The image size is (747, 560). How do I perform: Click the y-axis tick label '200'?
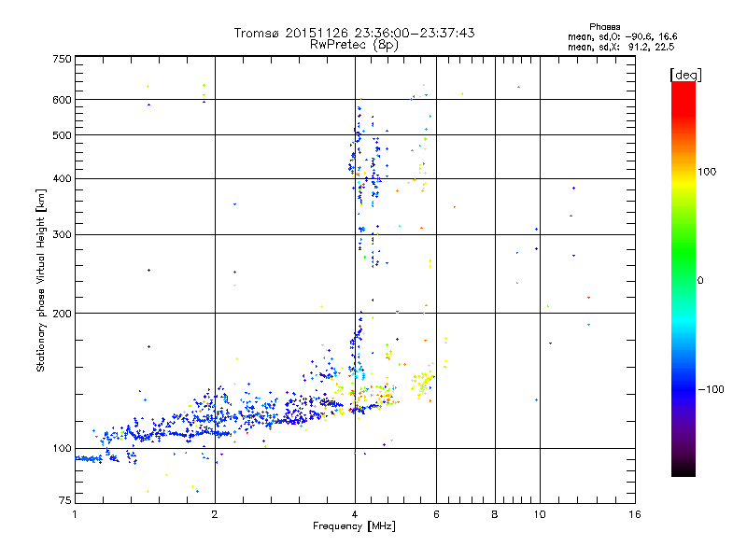62,314
